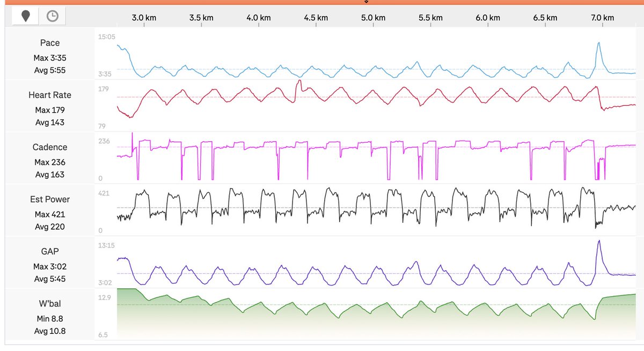Image resolution: width=644 pixels, height=351 pixels.
Task: Switch x-axis to distance with pin icon
Action: pos(26,17)
